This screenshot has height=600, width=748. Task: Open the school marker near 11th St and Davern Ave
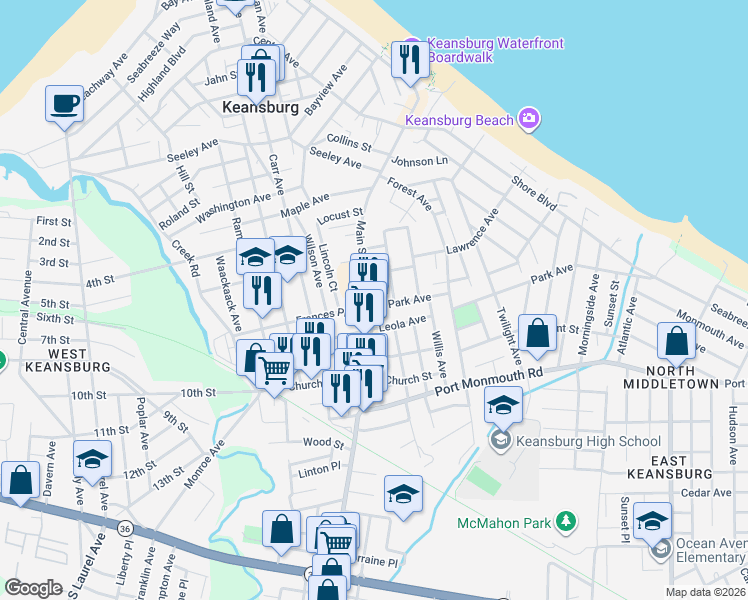pos(93,459)
